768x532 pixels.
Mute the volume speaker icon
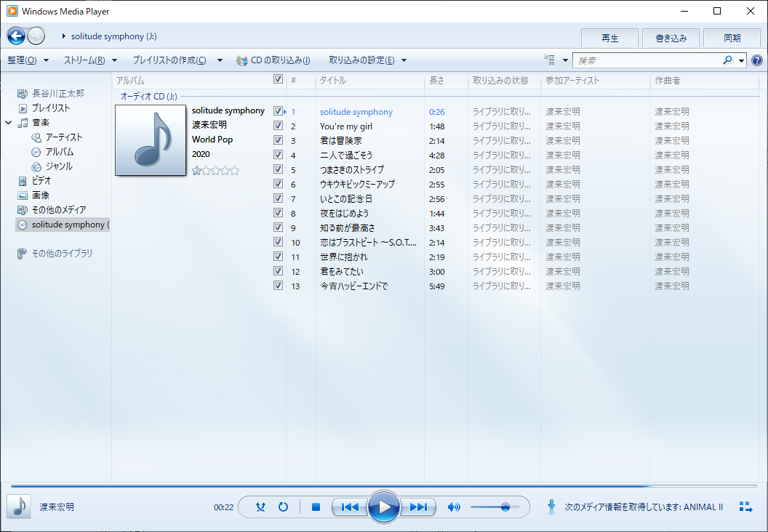[453, 507]
